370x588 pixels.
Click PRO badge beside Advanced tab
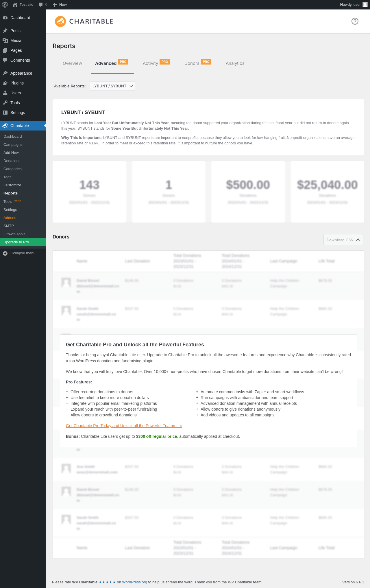123,62
